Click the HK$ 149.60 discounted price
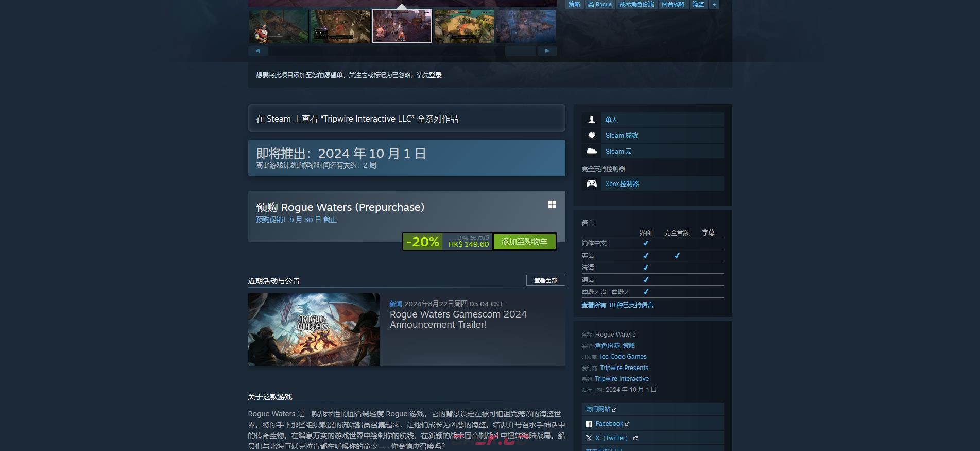The width and height of the screenshot is (980, 451). tap(468, 244)
